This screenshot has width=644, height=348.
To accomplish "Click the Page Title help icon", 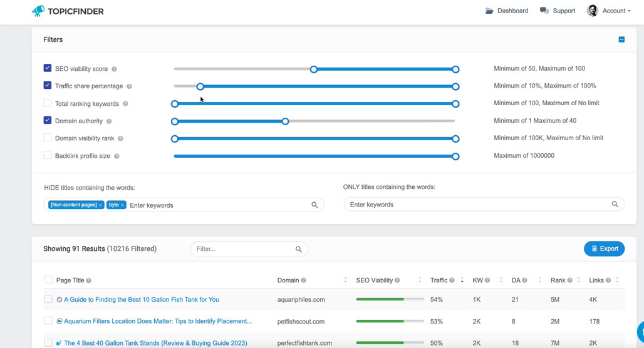I will click(x=89, y=280).
